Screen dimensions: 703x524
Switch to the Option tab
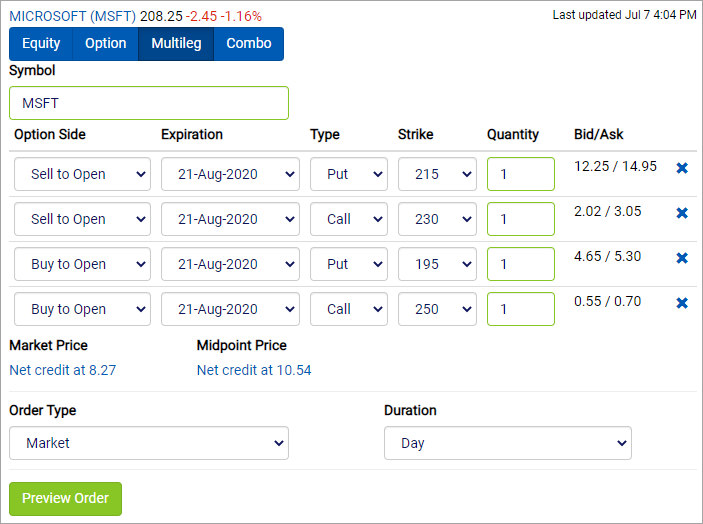click(x=105, y=43)
